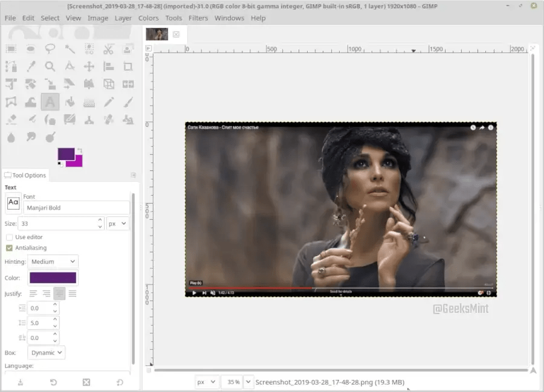Toggle right-justified text alignment

[48, 293]
